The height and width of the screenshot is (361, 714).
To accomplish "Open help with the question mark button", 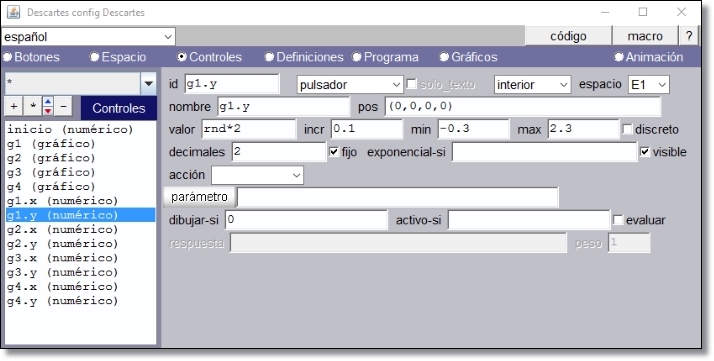I will tap(689, 36).
